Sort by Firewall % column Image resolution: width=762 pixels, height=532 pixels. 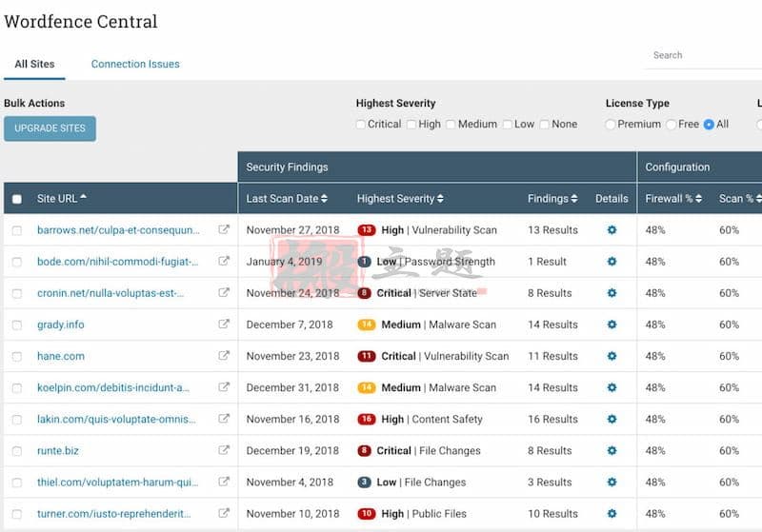(x=673, y=199)
